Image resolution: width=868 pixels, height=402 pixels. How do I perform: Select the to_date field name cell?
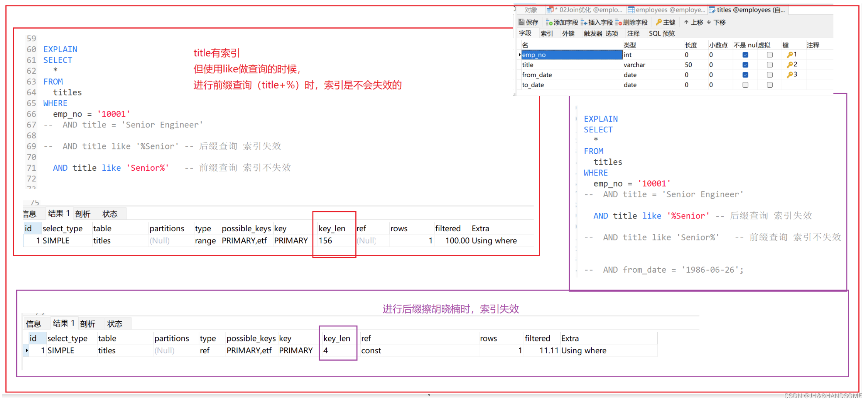(x=572, y=85)
